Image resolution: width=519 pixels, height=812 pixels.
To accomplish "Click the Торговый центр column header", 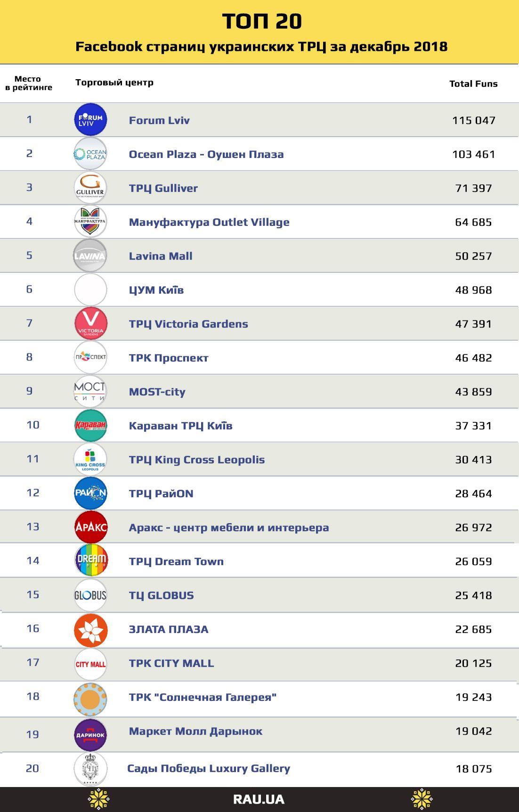I will click(x=114, y=82).
